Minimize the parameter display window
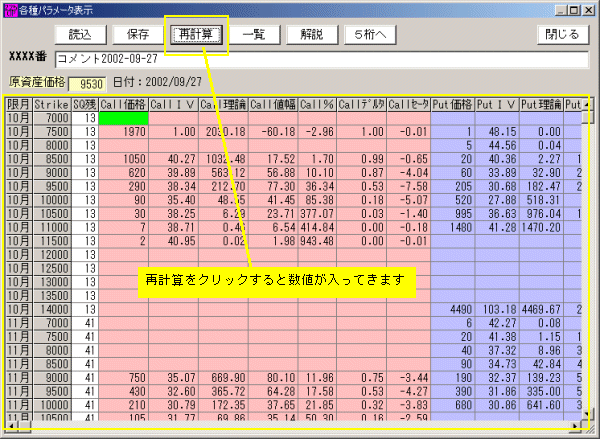The image size is (600, 439). pyautogui.click(x=561, y=10)
